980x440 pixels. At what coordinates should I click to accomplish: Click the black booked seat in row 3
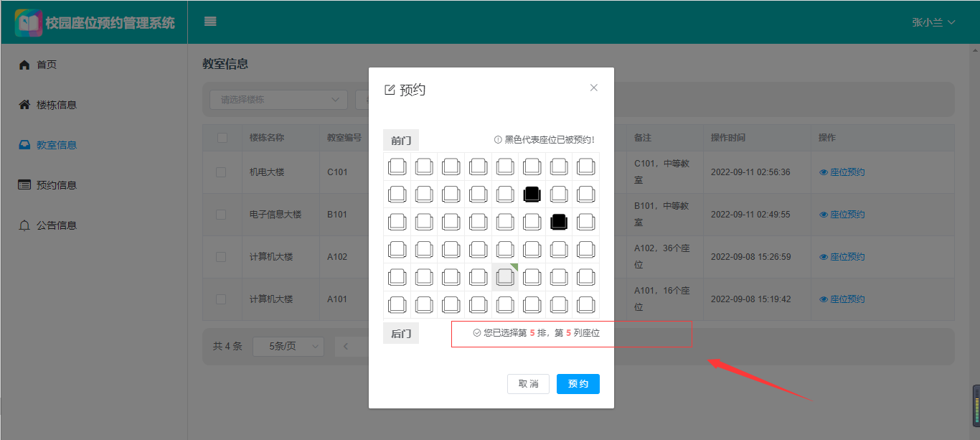coord(559,222)
